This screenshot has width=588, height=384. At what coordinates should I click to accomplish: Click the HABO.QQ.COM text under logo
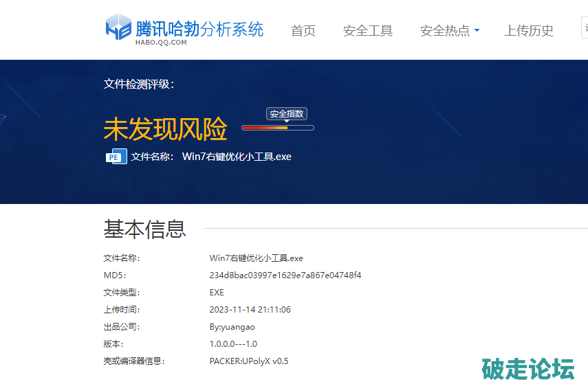pos(161,43)
